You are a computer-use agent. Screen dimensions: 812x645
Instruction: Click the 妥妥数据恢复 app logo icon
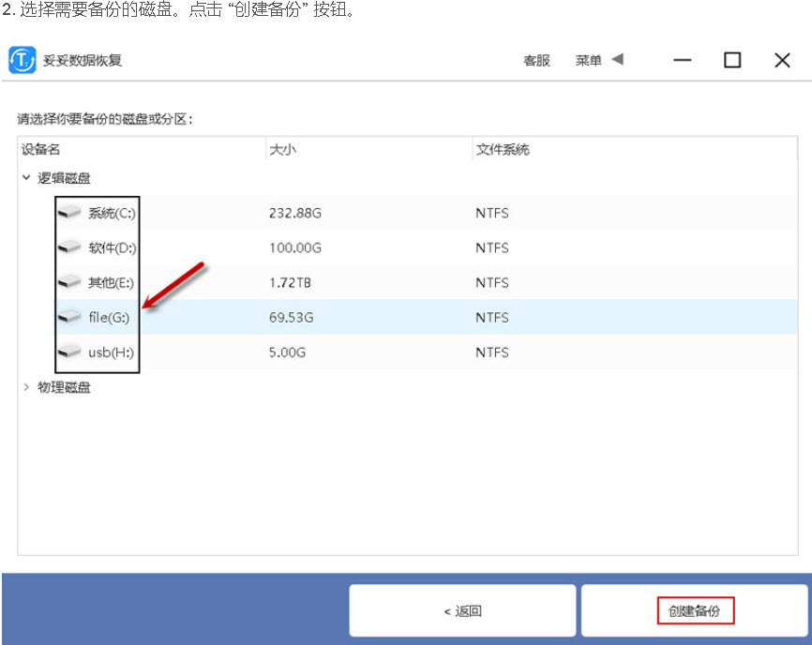pos(23,60)
